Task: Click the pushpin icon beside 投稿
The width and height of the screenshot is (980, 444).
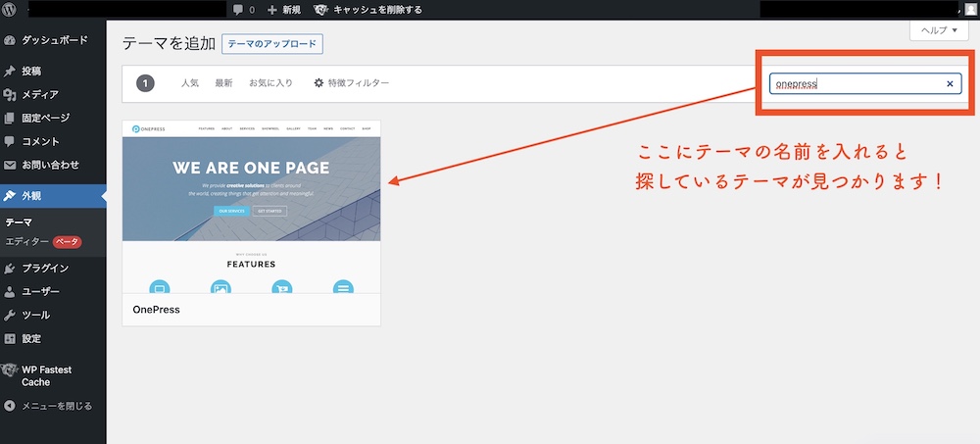Action: pos(10,72)
